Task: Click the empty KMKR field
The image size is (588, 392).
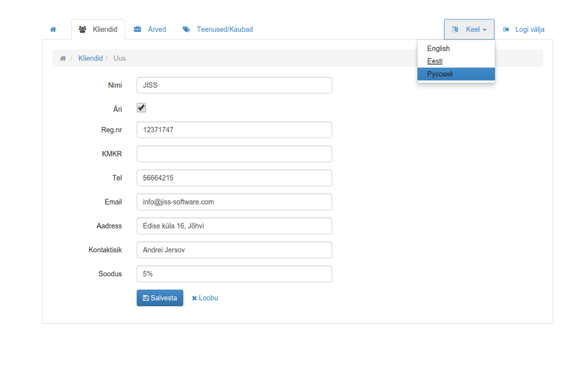Action: [x=234, y=154]
